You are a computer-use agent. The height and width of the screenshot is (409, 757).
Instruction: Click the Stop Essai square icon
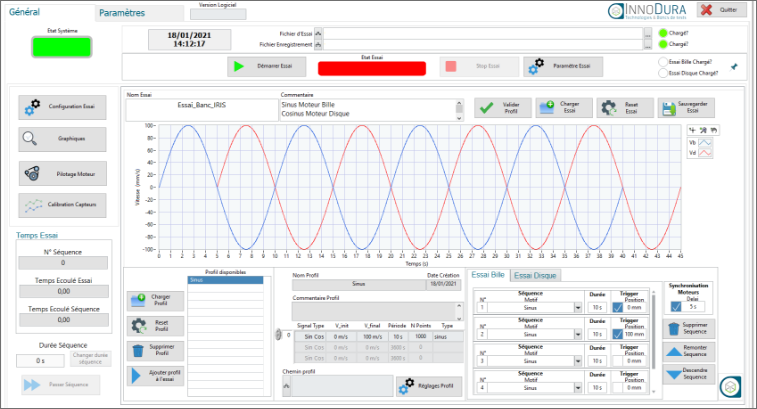click(x=451, y=66)
